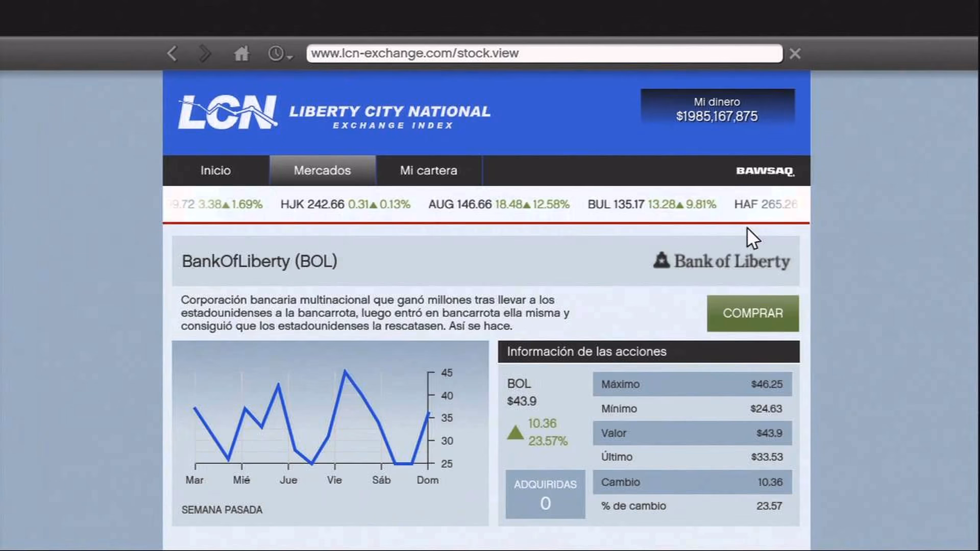Open the history clock dropdown

tap(280, 53)
